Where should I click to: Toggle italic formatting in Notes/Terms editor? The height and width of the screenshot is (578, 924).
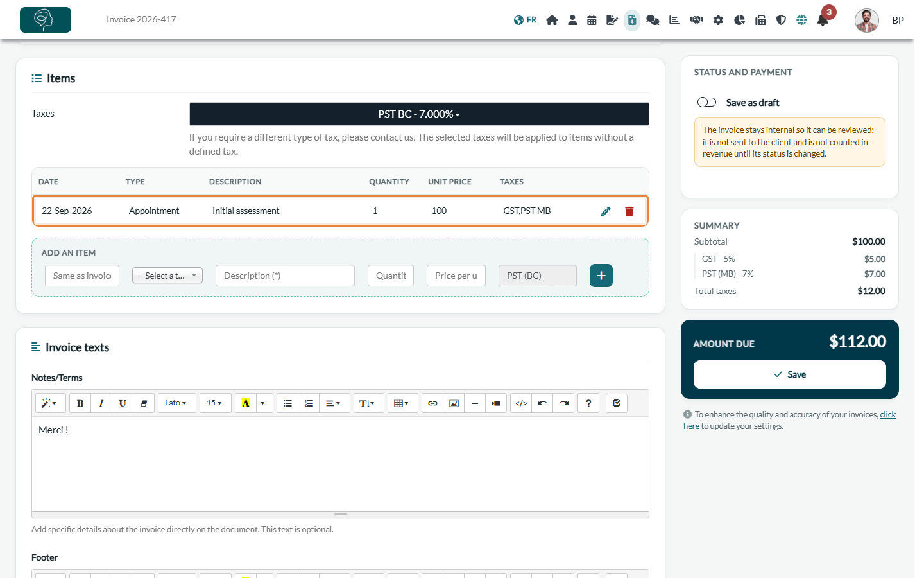pyautogui.click(x=101, y=403)
